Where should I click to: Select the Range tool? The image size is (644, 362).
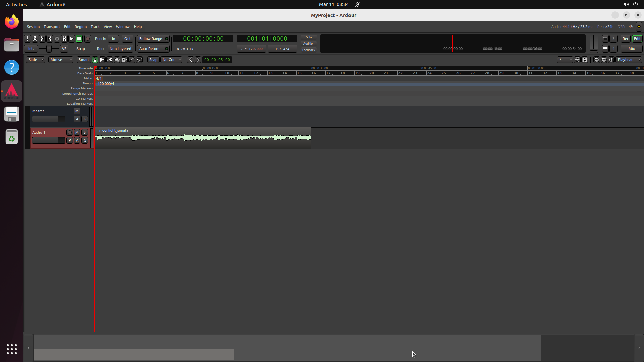[x=102, y=60]
